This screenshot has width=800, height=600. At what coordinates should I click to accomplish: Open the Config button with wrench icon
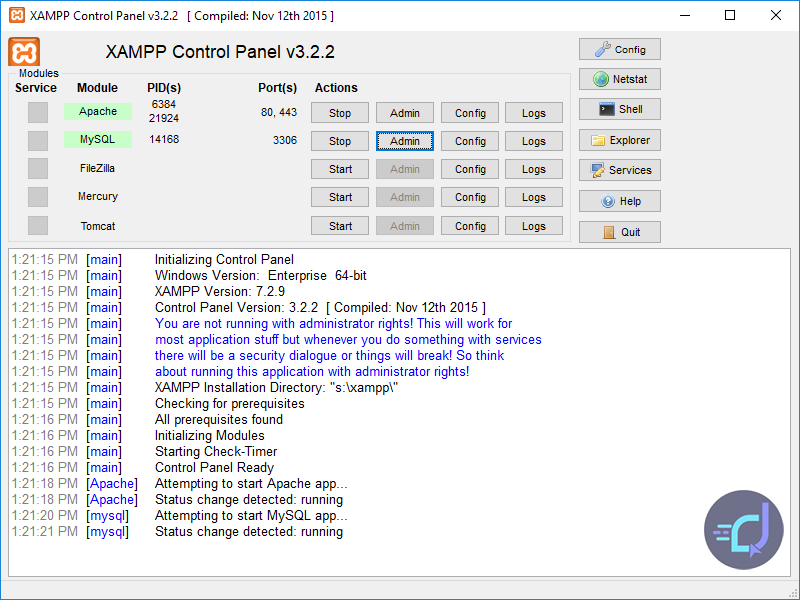(x=619, y=49)
